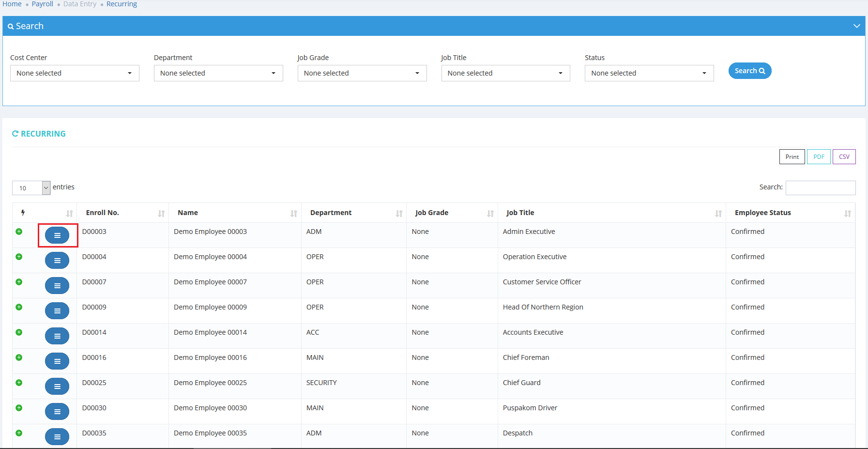Screen dimensions: 868x449
Task: Go to Payroll in breadcrumb
Action: (42, 4)
